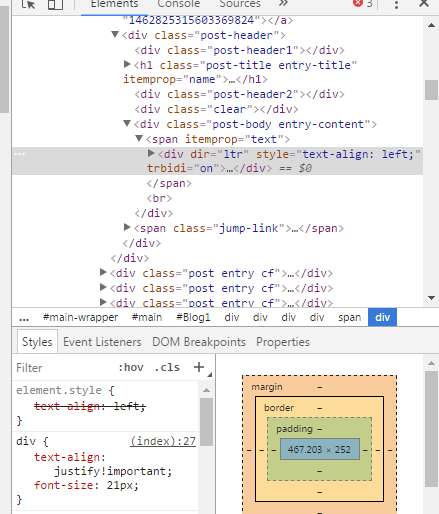Select #Blog1 in the breadcrumb

click(193, 317)
